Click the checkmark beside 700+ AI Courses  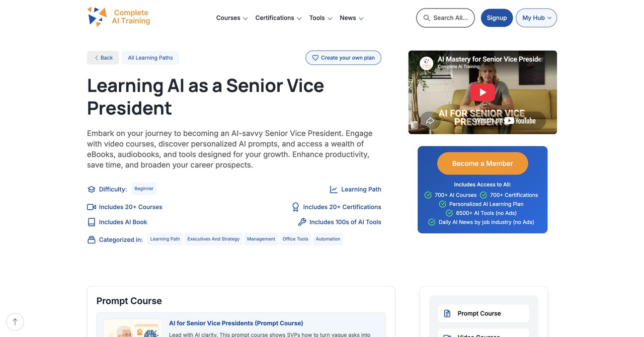[428, 195]
